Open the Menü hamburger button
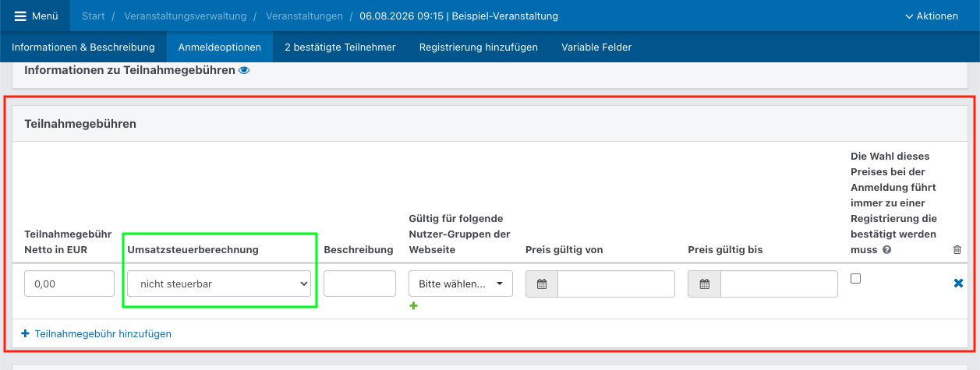This screenshot has height=370, width=980. [35, 16]
